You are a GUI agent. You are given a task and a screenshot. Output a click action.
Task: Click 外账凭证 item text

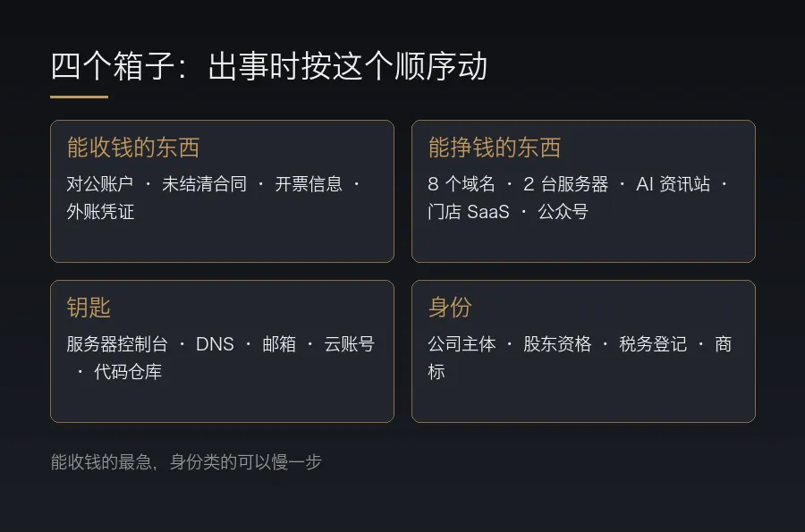tap(100, 211)
